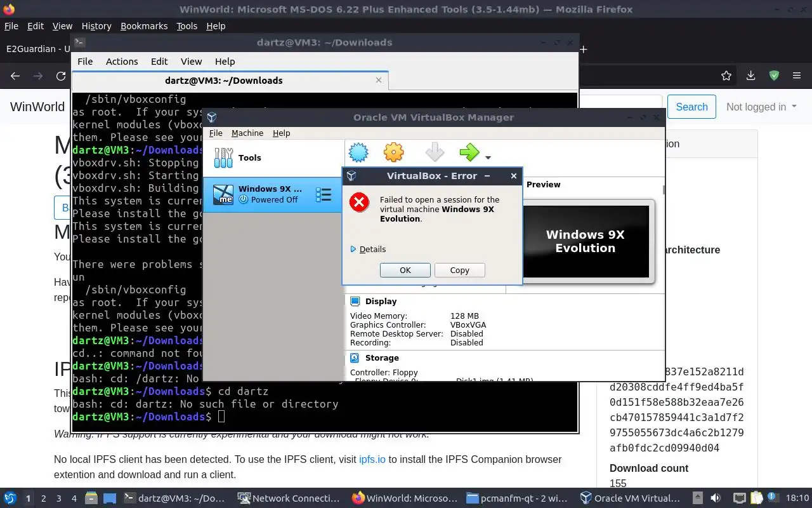Open Firefox History menu

[x=96, y=26]
